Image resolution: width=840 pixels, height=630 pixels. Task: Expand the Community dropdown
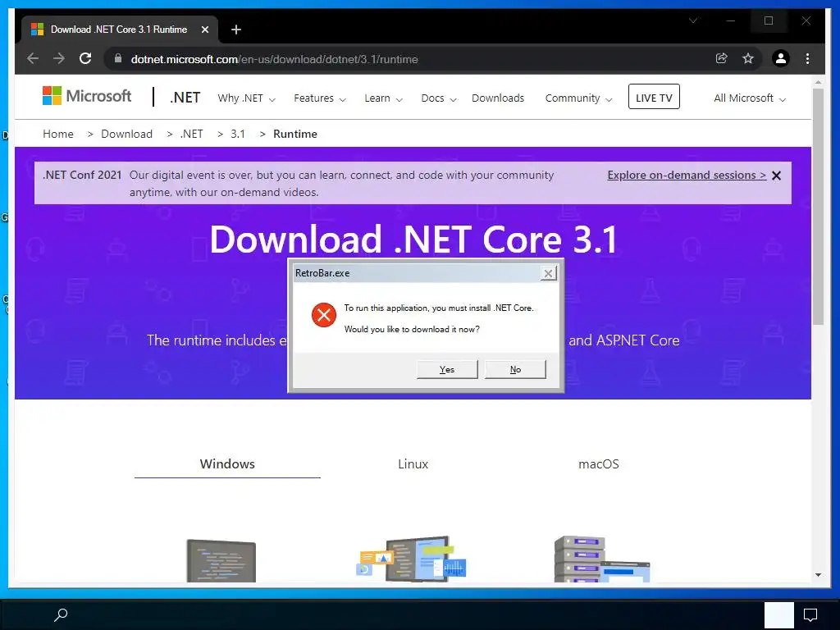pyautogui.click(x=578, y=98)
